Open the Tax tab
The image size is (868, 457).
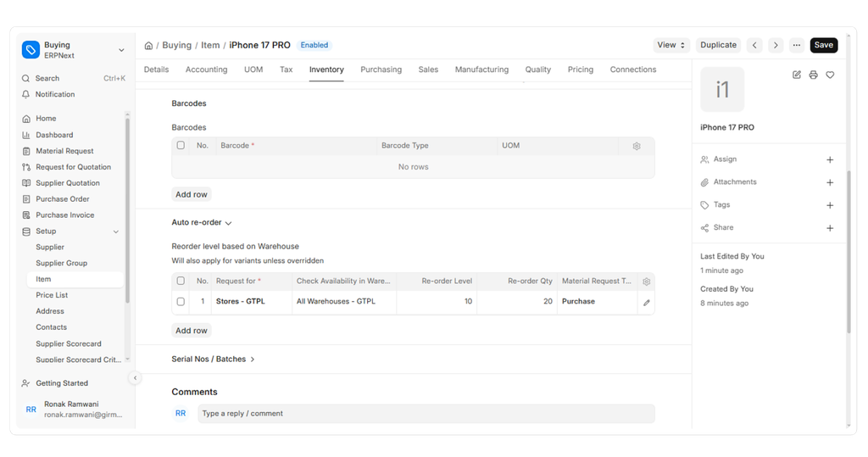(287, 70)
